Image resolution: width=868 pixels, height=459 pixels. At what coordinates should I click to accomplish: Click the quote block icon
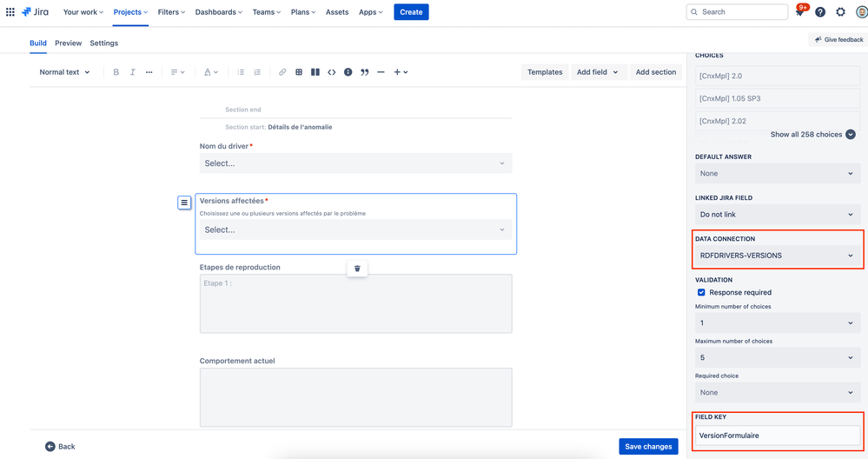(x=364, y=72)
